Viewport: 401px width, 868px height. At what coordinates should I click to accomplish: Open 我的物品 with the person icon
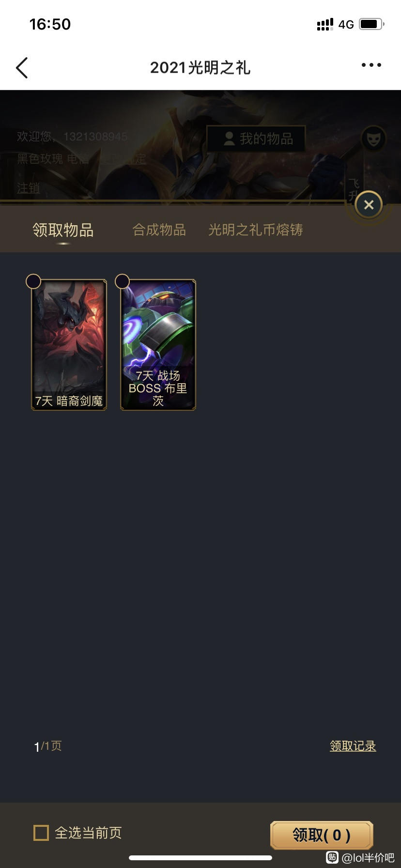point(256,139)
